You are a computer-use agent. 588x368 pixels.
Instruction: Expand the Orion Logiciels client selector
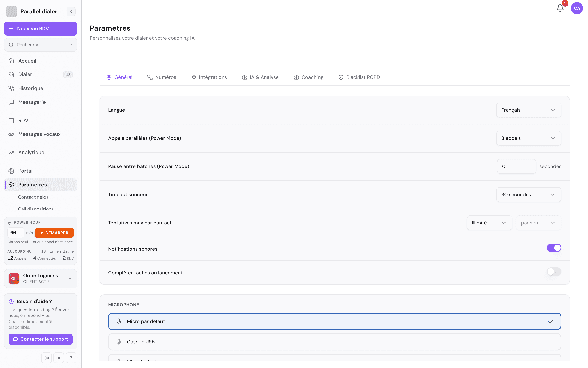pyautogui.click(x=41, y=279)
